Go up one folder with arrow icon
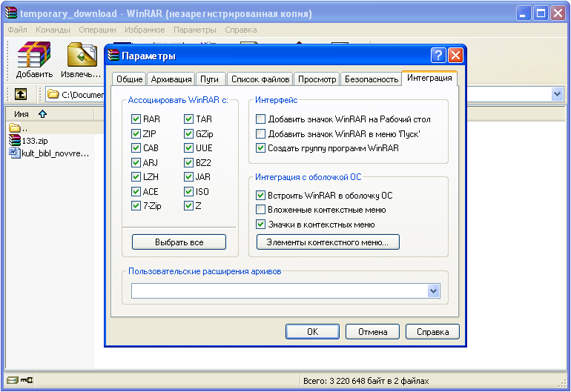The height and width of the screenshot is (392, 571). click(x=21, y=94)
